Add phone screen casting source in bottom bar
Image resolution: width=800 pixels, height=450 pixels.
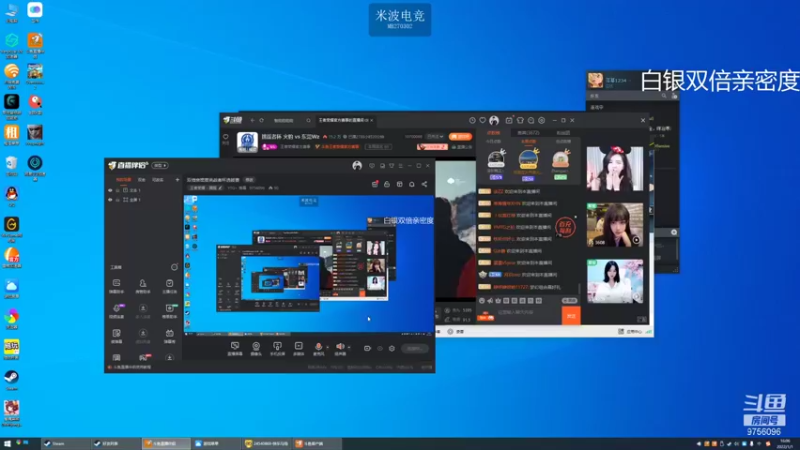277,348
